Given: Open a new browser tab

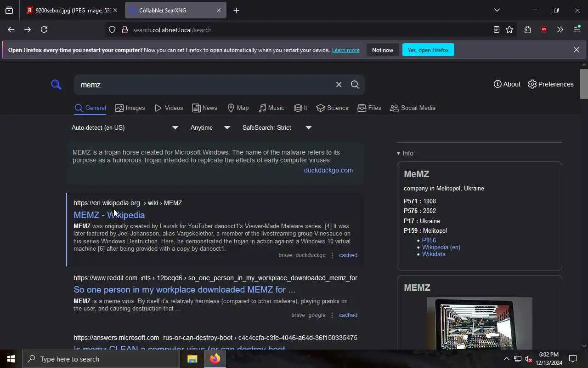Looking at the screenshot, I should pos(236,10).
